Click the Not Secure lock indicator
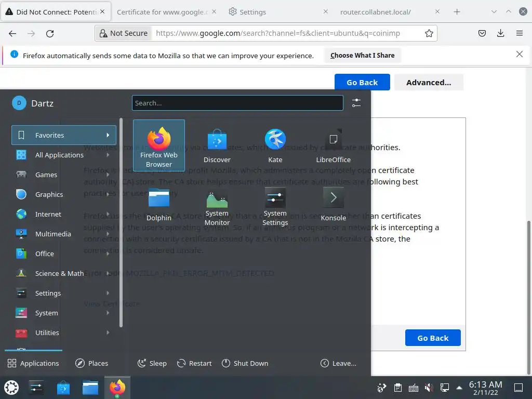Viewport: 532px width, 399px height. click(x=124, y=33)
